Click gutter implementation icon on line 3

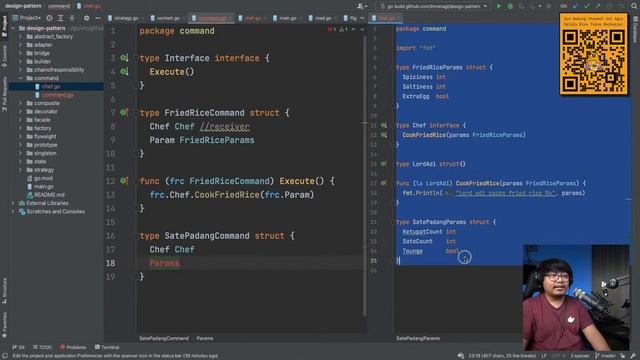tap(124, 58)
